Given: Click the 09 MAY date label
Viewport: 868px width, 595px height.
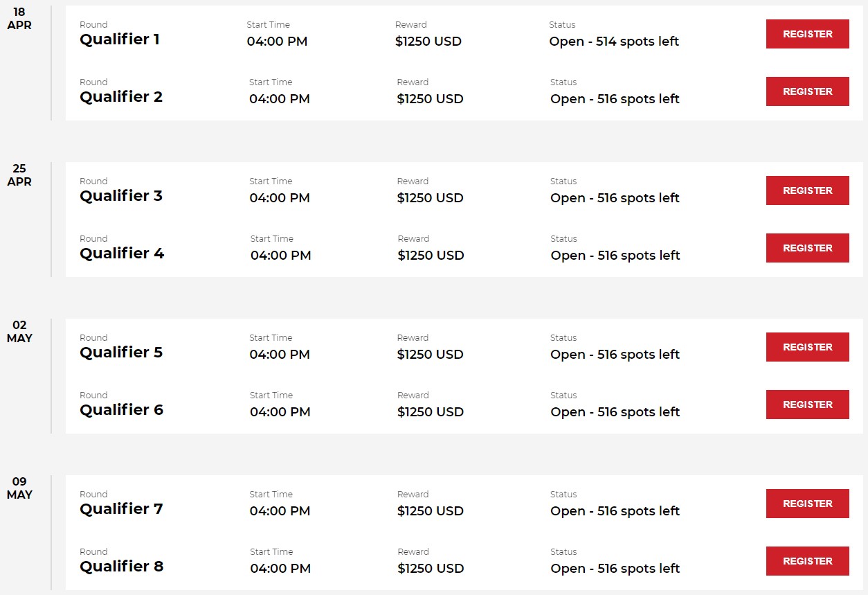Looking at the screenshot, I should 19,488.
